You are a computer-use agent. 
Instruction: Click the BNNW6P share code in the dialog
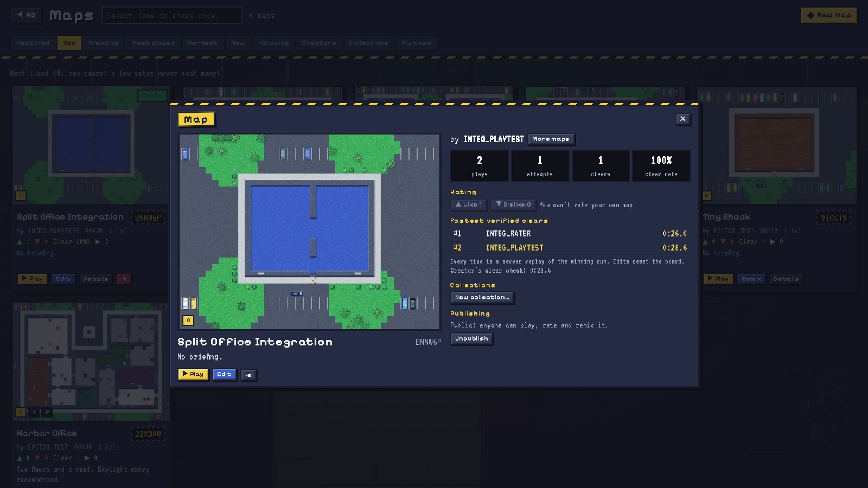(428, 342)
